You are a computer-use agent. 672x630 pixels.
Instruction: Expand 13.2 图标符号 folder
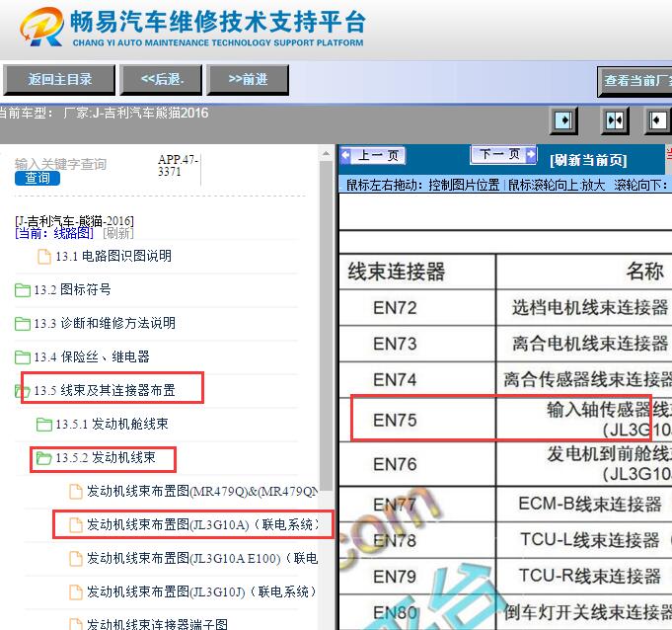pyautogui.click(x=72, y=290)
